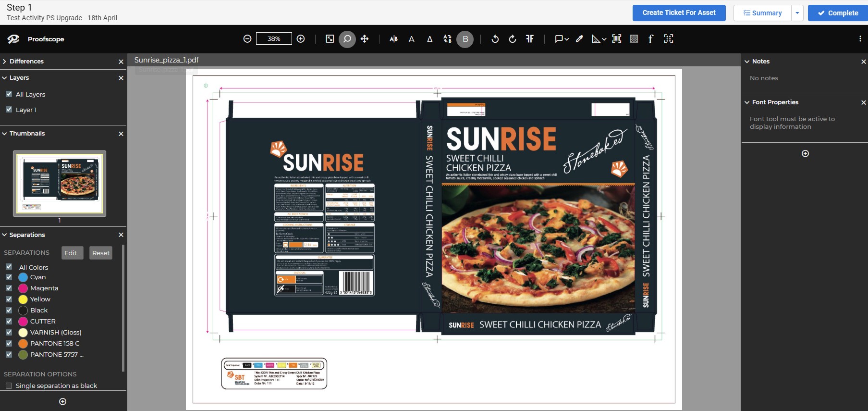Enable Single separation as black
This screenshot has height=411, width=868.
9,386
